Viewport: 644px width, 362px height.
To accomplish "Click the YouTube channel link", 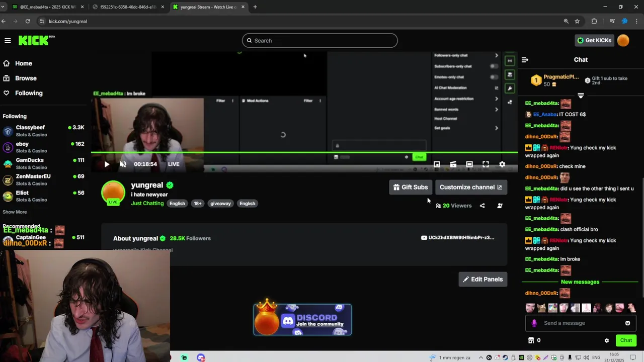I will (457, 238).
